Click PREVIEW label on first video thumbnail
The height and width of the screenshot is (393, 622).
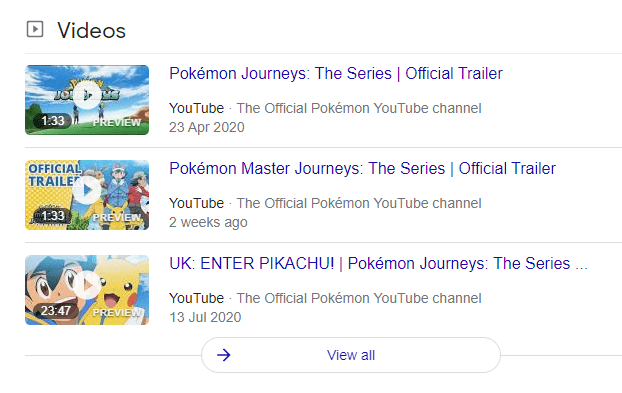pos(117,123)
